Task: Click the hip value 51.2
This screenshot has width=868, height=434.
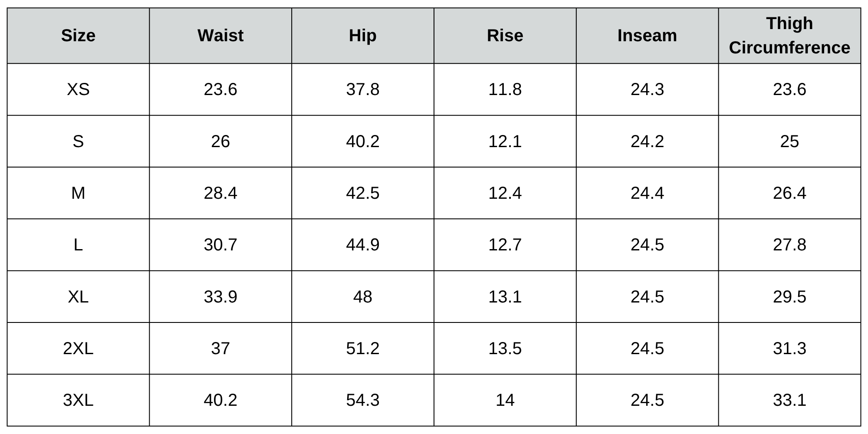Action: pos(362,349)
